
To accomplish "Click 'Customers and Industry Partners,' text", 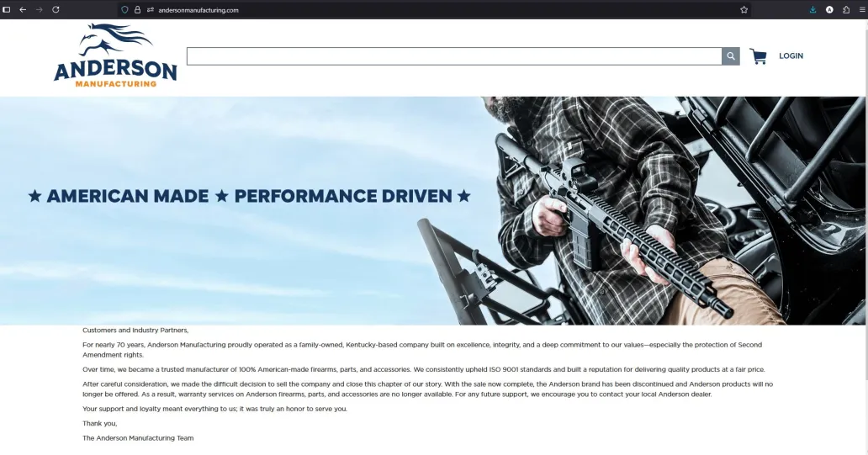I will pos(135,330).
